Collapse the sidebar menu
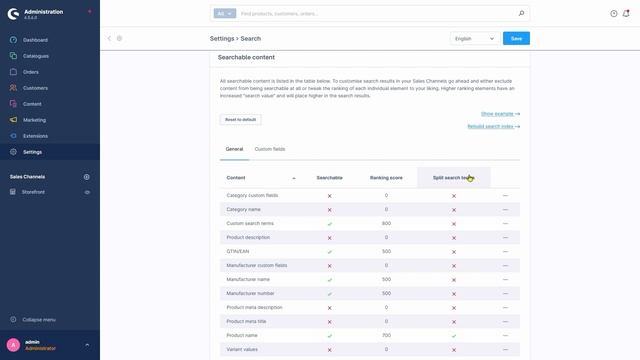The width and height of the screenshot is (640, 360). coord(39,320)
